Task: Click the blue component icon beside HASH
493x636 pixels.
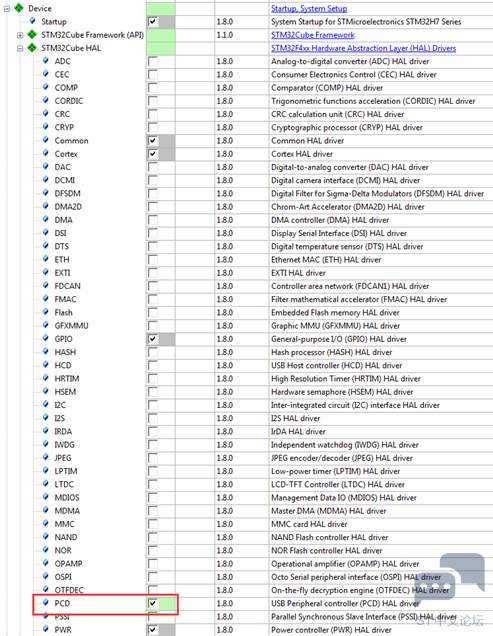Action: (x=45, y=351)
